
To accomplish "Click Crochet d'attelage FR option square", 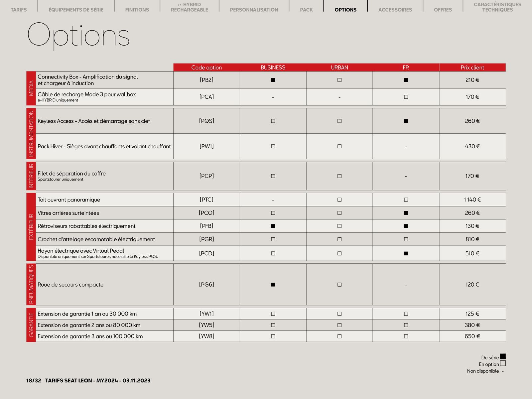I will coord(406,239).
